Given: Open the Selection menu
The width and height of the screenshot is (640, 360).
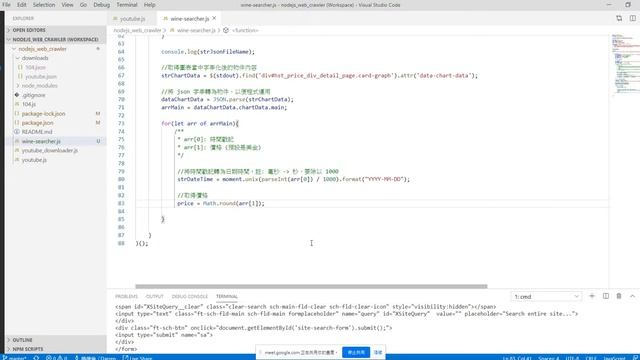Looking at the screenshot, I should pos(44,5).
